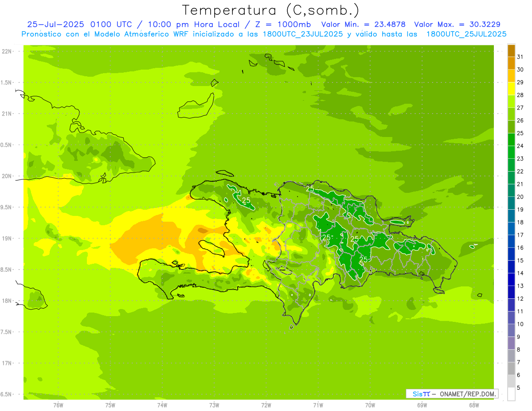The image size is (532, 411).
Task: Click the 8.5N latitude tick label
Action: 7,270
